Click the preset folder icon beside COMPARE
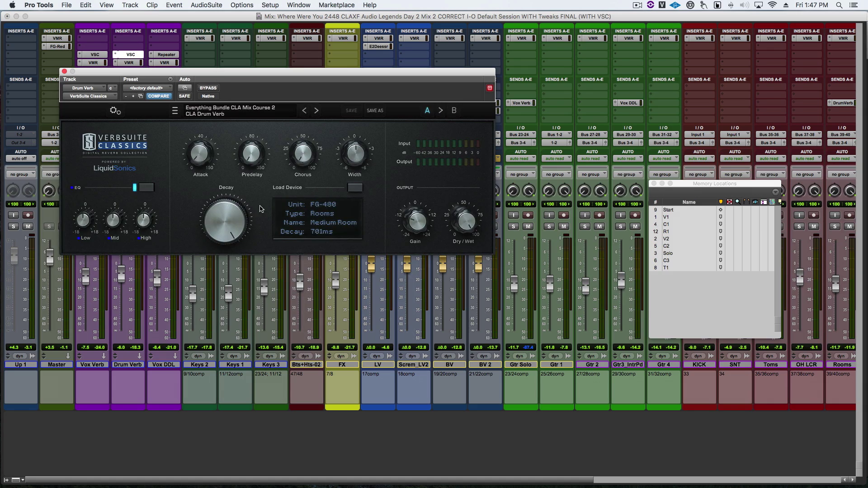 141,96
